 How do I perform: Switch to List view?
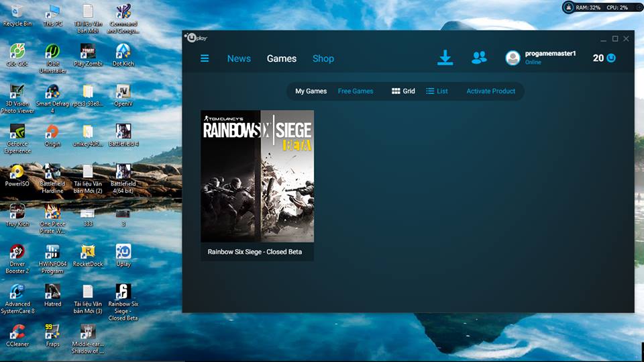(x=437, y=91)
